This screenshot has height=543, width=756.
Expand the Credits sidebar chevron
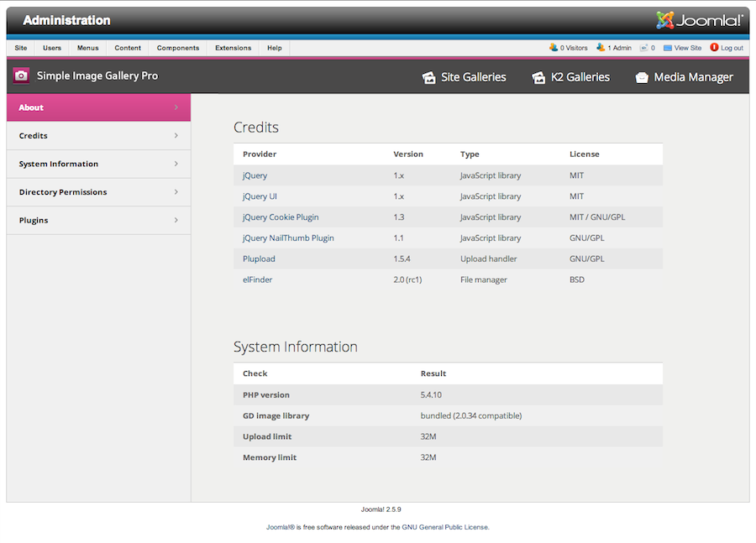(176, 135)
